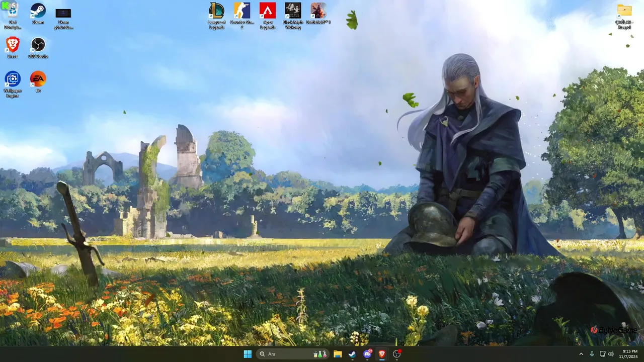Select the League of Legends shortcut
The image size is (644, 362).
coord(216,16)
